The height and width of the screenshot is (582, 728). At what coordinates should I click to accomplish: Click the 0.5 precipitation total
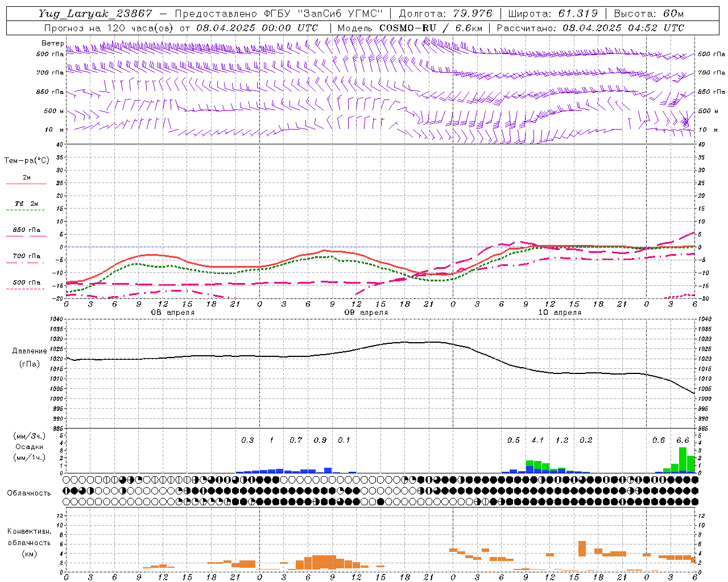coord(514,440)
